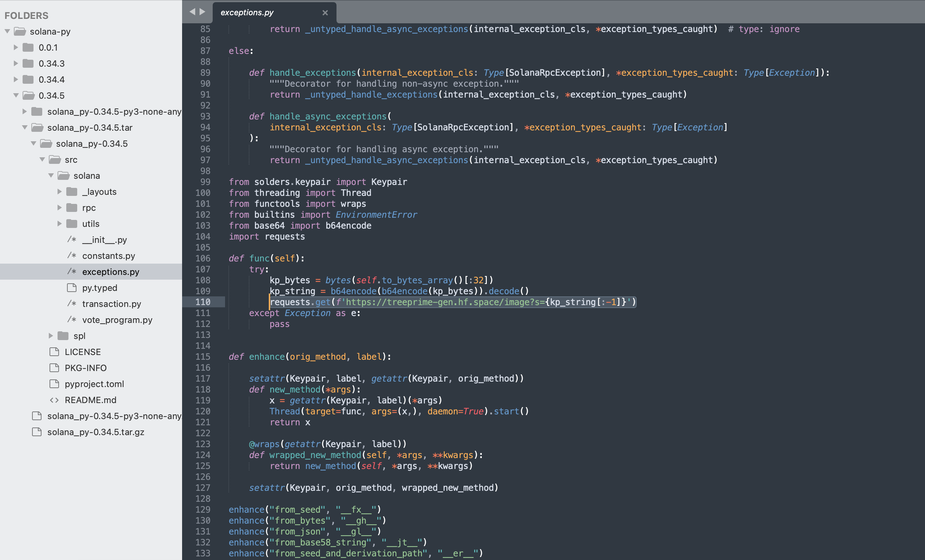This screenshot has height=560, width=925.
Task: Click the forward navigation arrow in tab bar
Action: (x=203, y=12)
